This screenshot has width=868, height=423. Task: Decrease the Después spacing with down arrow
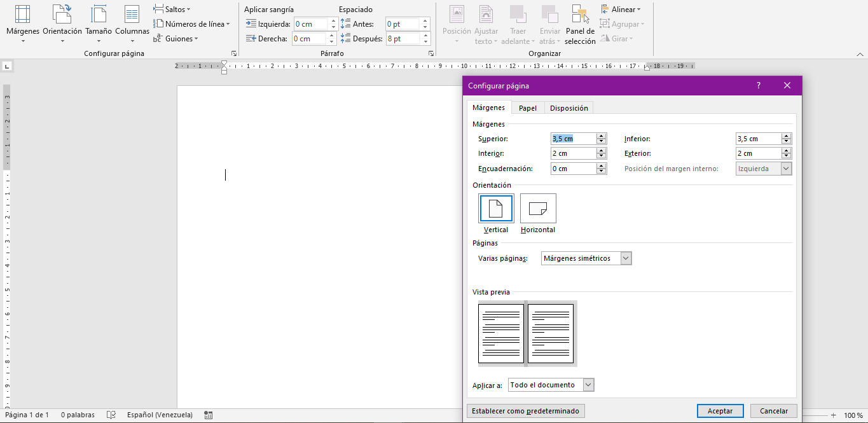pyautogui.click(x=425, y=42)
